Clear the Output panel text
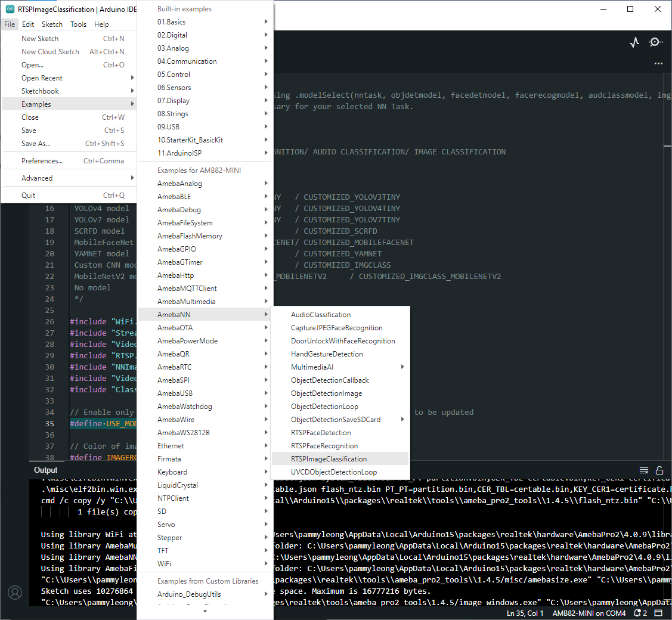Viewport: 672px width, 620px height. pyautogui.click(x=644, y=470)
